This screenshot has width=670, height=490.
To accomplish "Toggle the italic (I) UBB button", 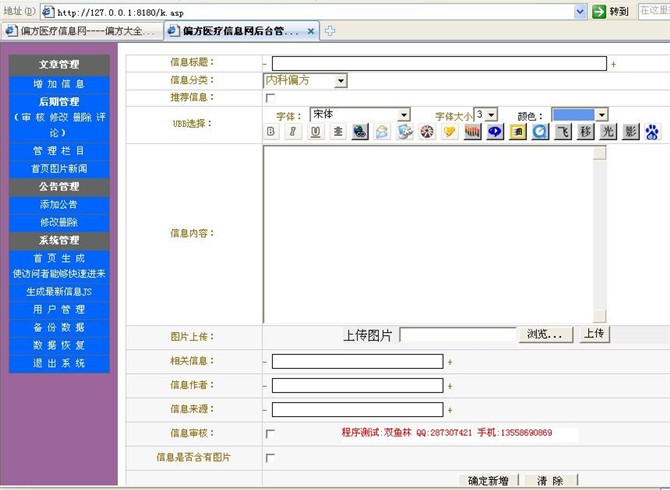I will tap(293, 132).
